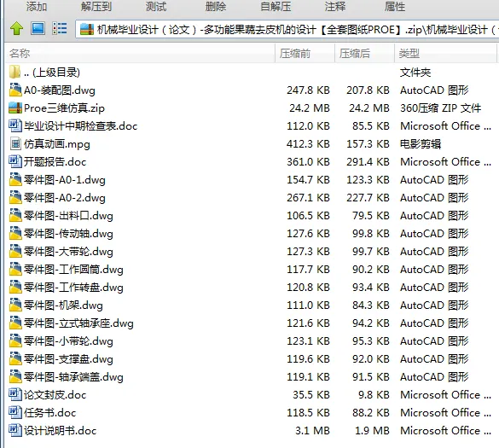The width and height of the screenshot is (499, 448).
Task: Select file name Proe三维仿真.zip
Action: tap(64, 108)
